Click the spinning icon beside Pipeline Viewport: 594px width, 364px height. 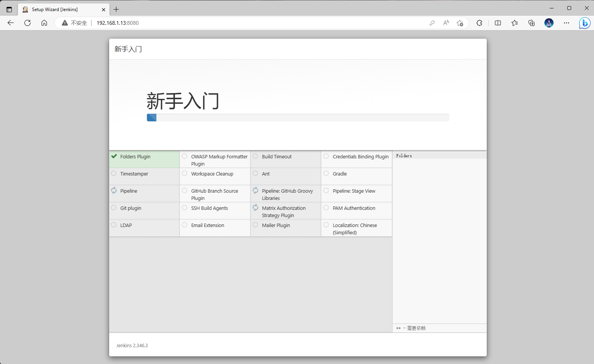point(114,190)
